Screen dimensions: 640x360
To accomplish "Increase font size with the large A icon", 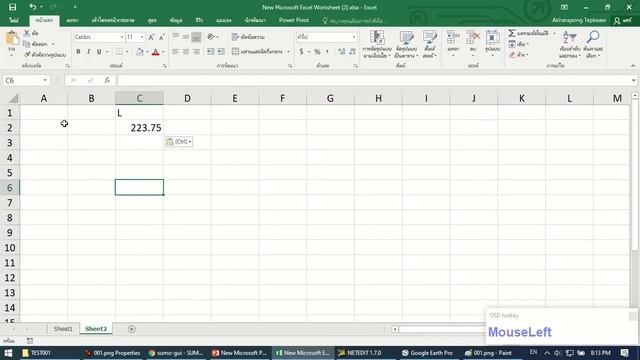I will (151, 37).
